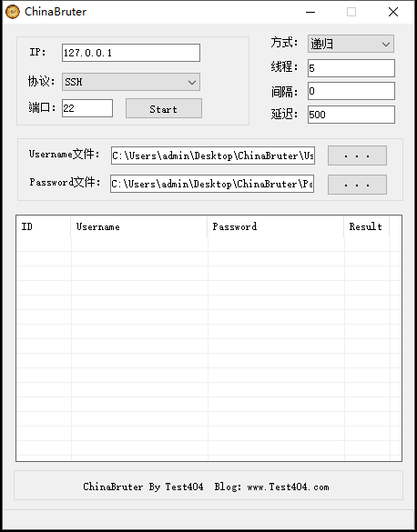Click the Username column header
417x532 pixels.
[139, 226]
